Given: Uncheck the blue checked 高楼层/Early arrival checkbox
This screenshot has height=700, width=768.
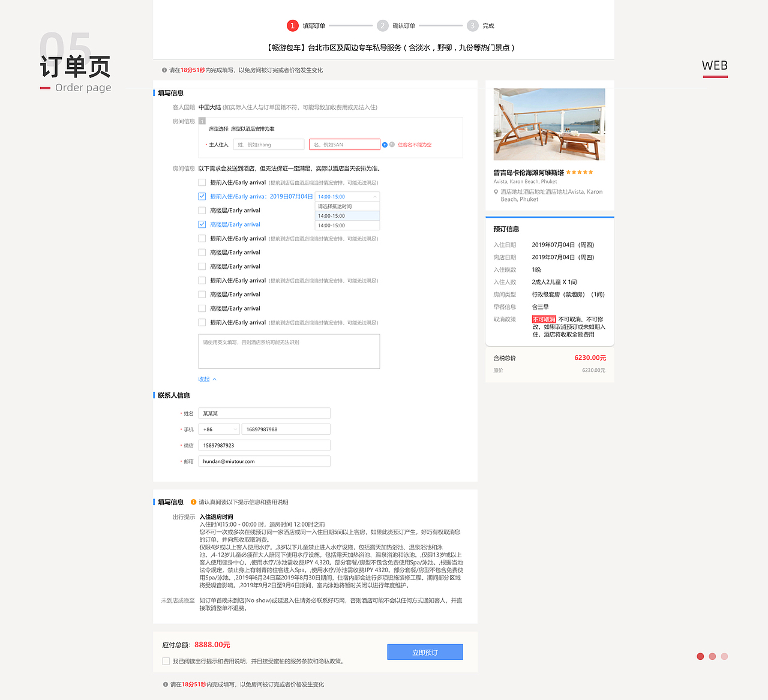Looking at the screenshot, I should click(202, 224).
